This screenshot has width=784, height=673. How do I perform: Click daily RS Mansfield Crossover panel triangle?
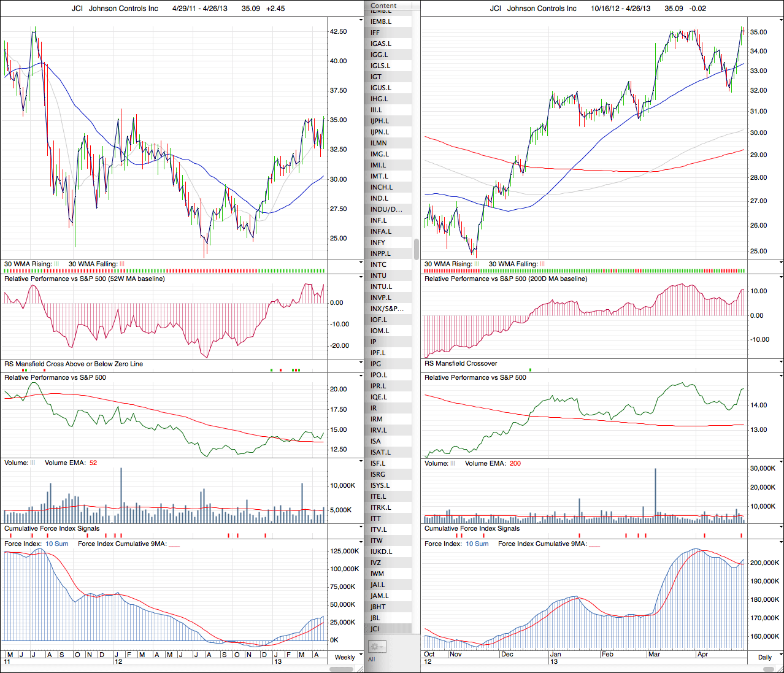tap(781, 363)
